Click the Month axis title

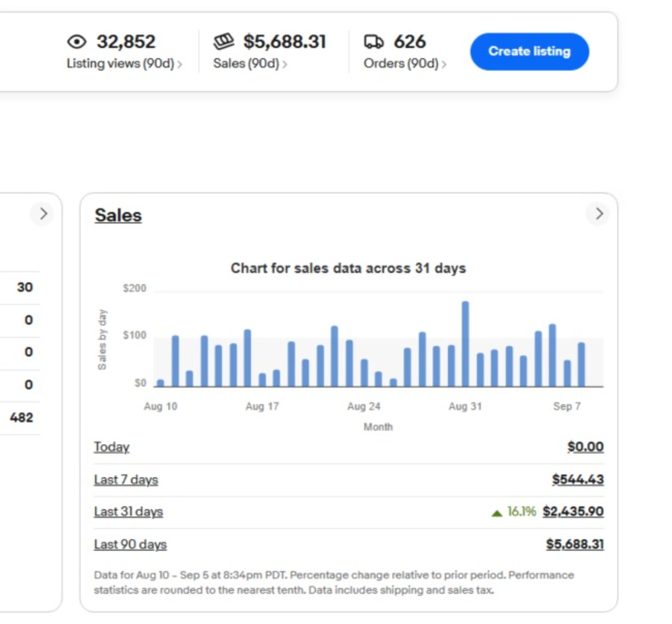[378, 427]
